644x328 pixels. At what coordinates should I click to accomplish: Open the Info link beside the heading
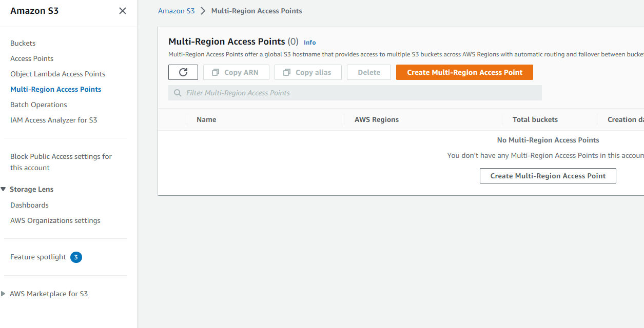click(x=310, y=43)
